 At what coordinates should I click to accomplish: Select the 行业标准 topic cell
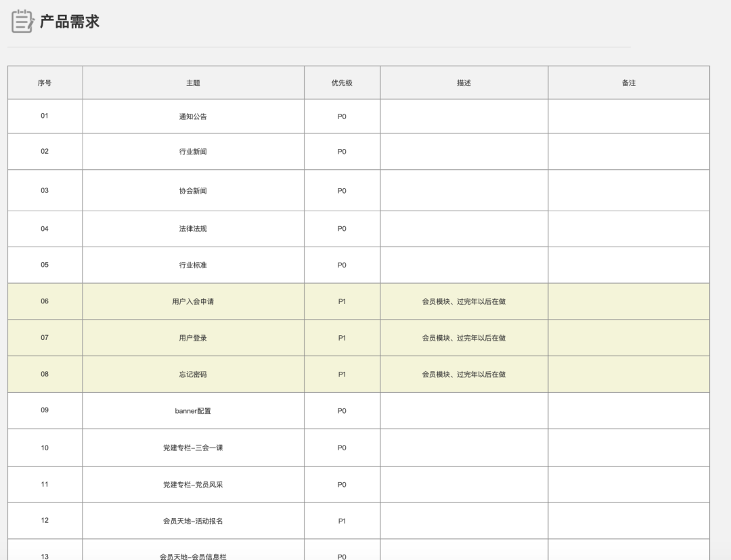[193, 265]
